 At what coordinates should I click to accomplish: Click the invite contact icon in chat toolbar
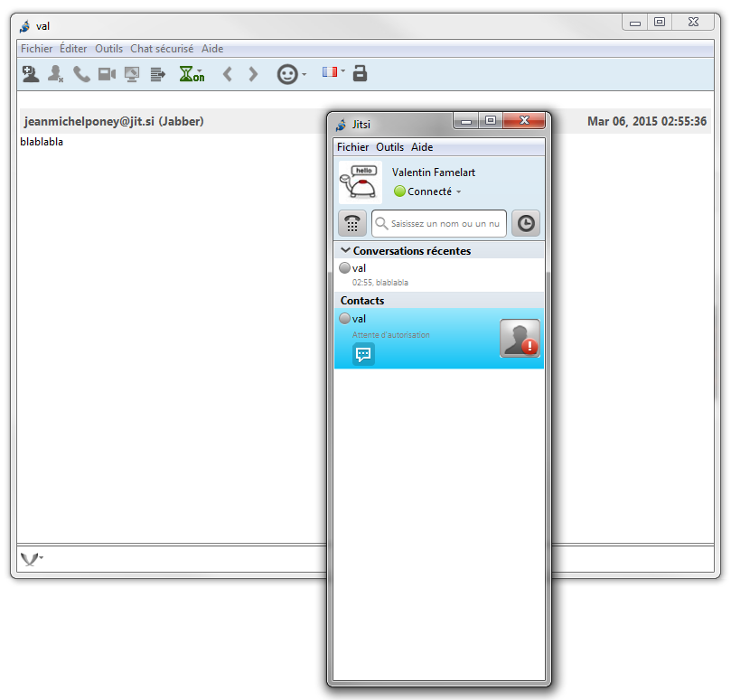pyautogui.click(x=31, y=74)
